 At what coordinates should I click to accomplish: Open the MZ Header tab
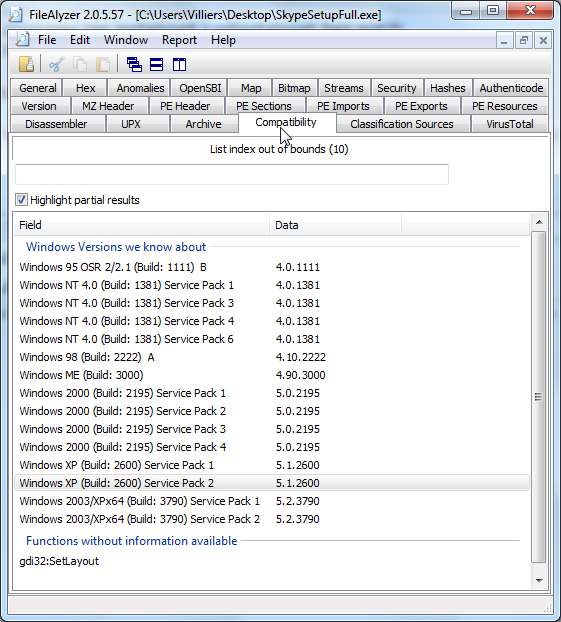tap(108, 106)
